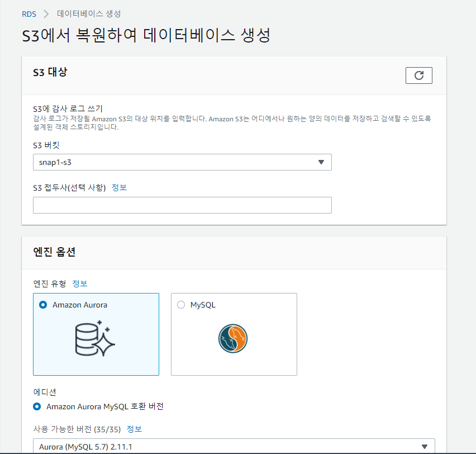The image size is (476, 454).
Task: Open 정보 link next to 사용 가능한 버전
Action: [134, 429]
